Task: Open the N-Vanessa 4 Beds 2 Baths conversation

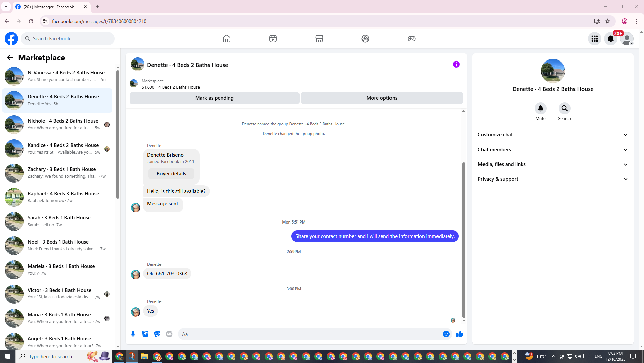Action: pyautogui.click(x=57, y=76)
